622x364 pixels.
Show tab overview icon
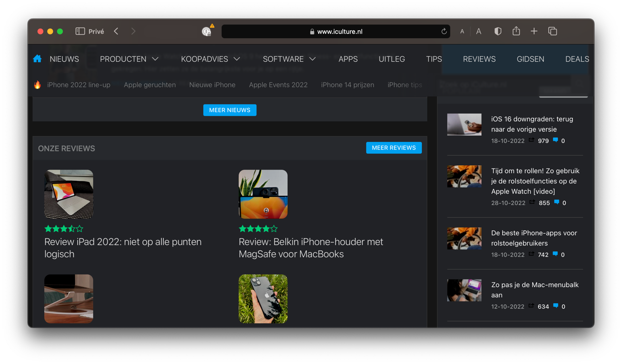[553, 31]
